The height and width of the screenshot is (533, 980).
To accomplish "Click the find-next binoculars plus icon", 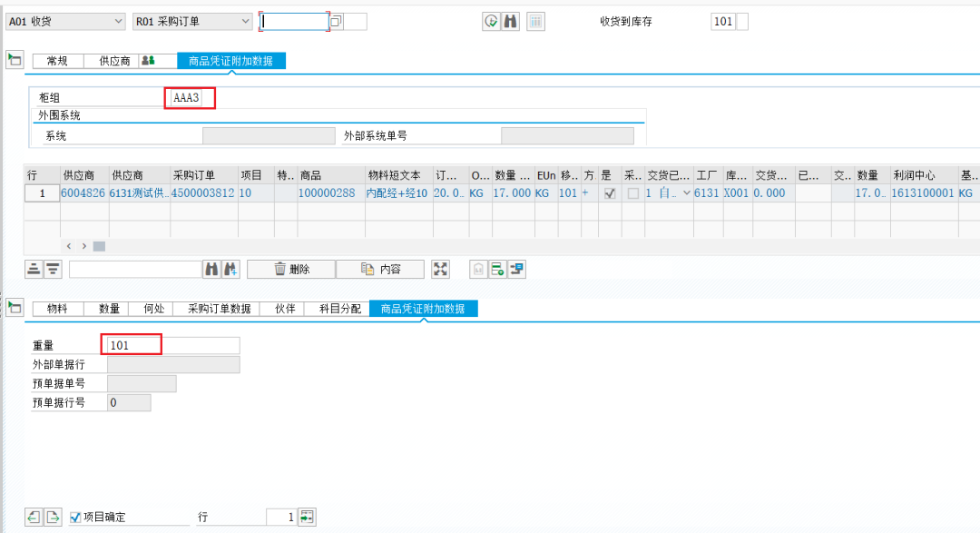I will [x=230, y=269].
